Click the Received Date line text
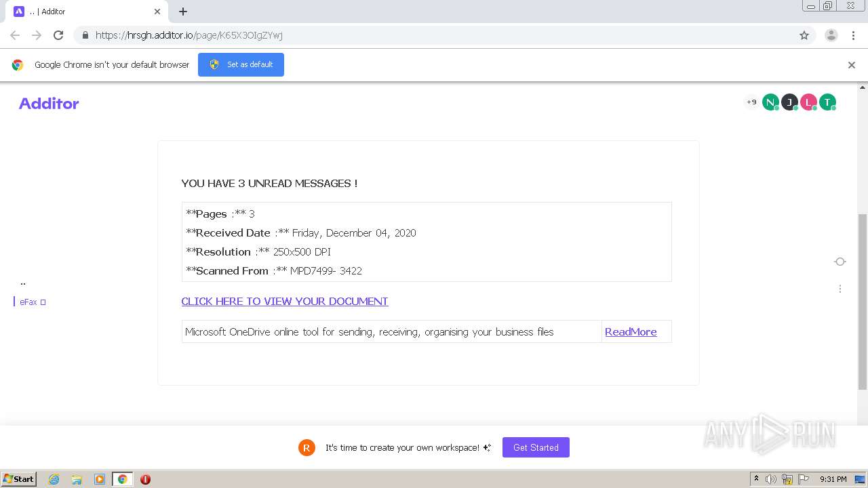The width and height of the screenshot is (868, 488). (x=301, y=232)
